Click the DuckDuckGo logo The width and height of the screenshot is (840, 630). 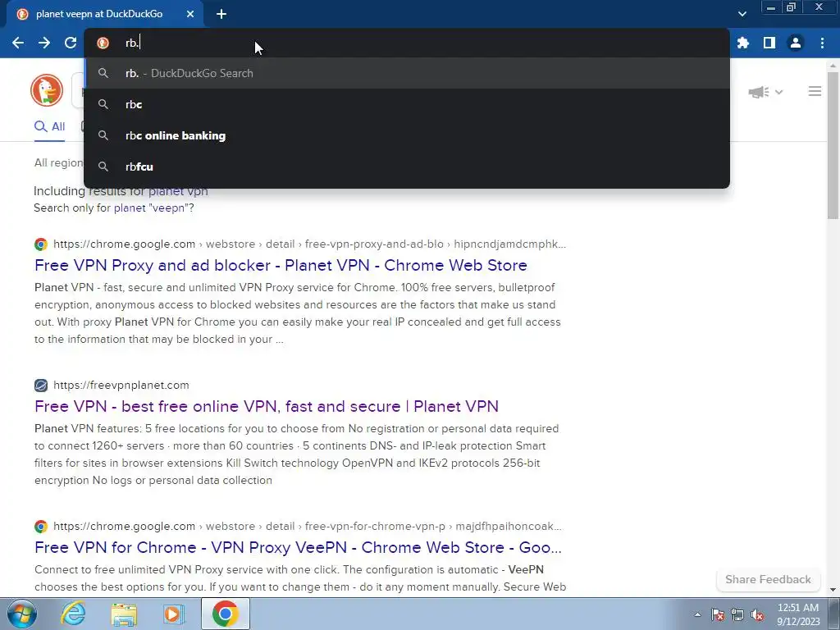pyautogui.click(x=47, y=90)
